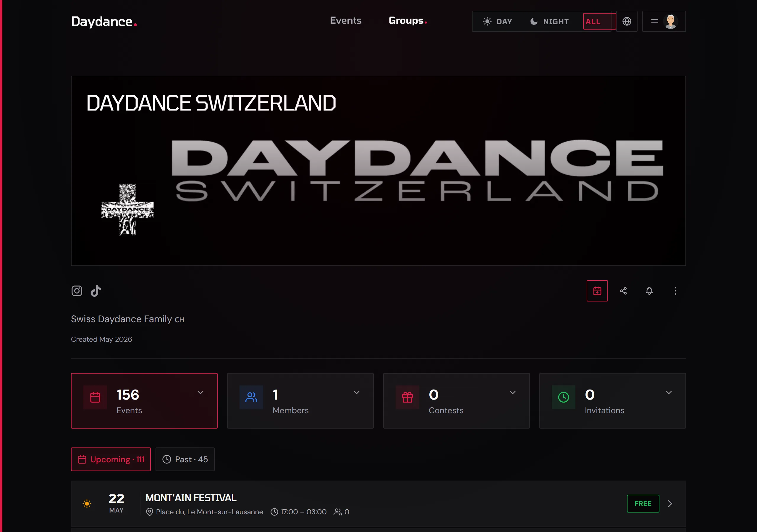Click the user avatar picture
757x532 pixels.
point(671,21)
